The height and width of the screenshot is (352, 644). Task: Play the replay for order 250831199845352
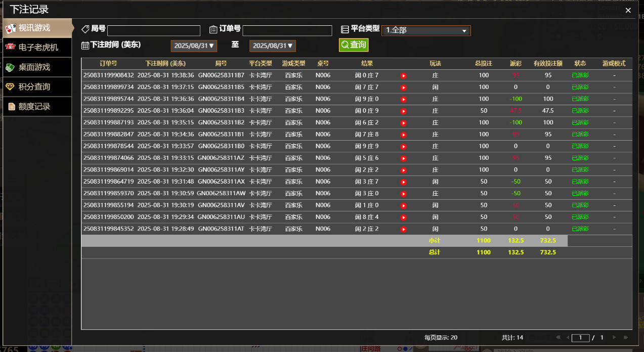(404, 228)
